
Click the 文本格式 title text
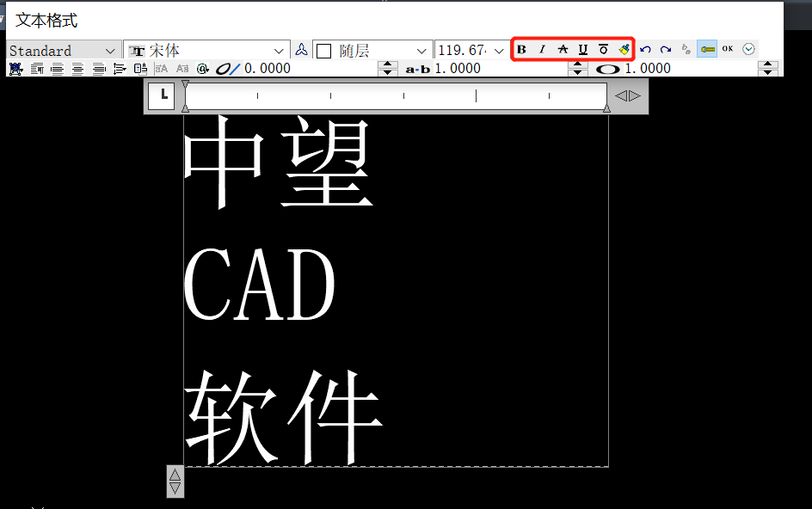46,21
